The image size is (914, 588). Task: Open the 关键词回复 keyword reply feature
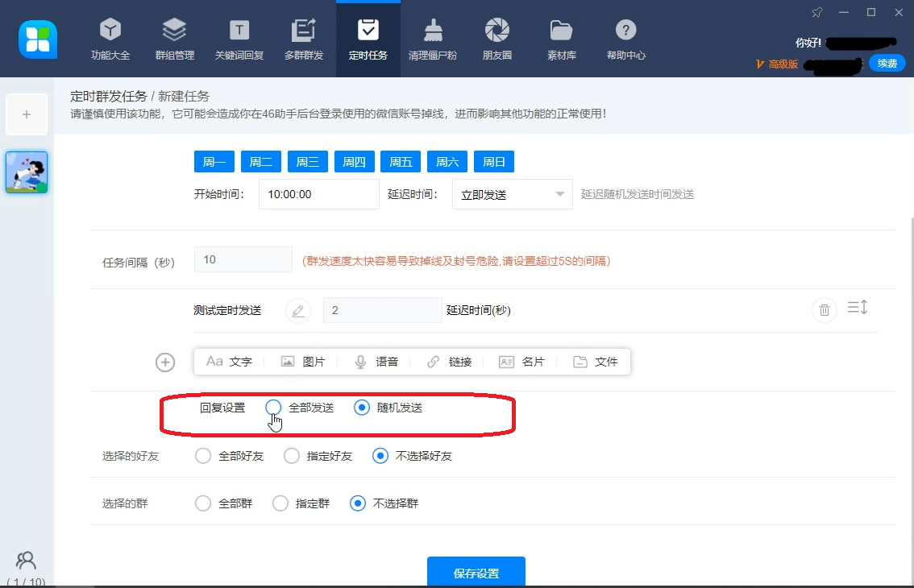pyautogui.click(x=239, y=38)
